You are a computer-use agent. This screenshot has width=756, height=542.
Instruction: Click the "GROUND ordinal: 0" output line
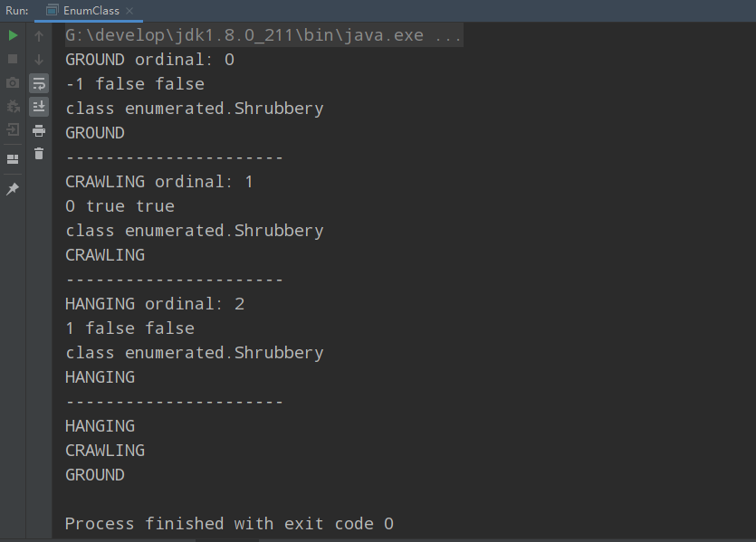[149, 60]
